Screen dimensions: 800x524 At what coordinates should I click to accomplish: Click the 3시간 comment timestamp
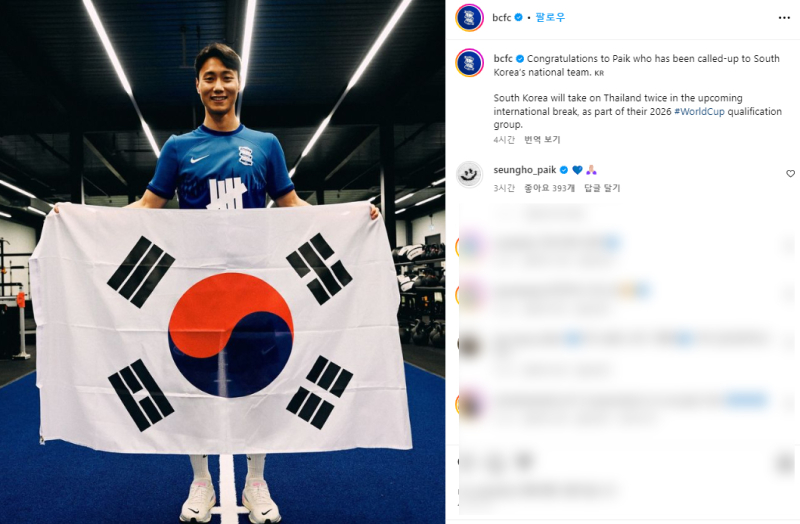click(x=504, y=188)
